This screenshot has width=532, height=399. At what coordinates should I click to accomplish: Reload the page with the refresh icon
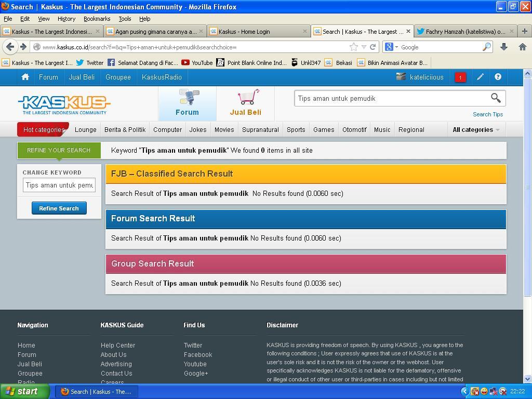(373, 47)
